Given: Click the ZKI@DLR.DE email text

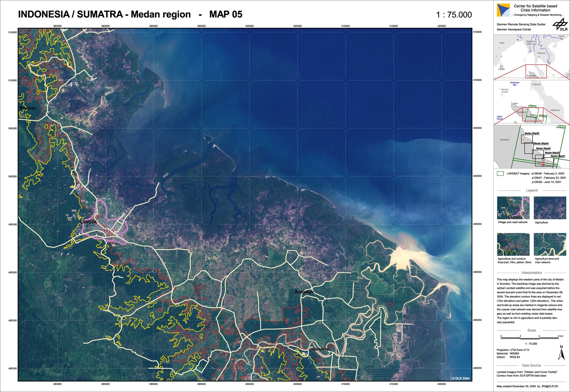Looking at the screenshot, I should (x=550, y=386).
